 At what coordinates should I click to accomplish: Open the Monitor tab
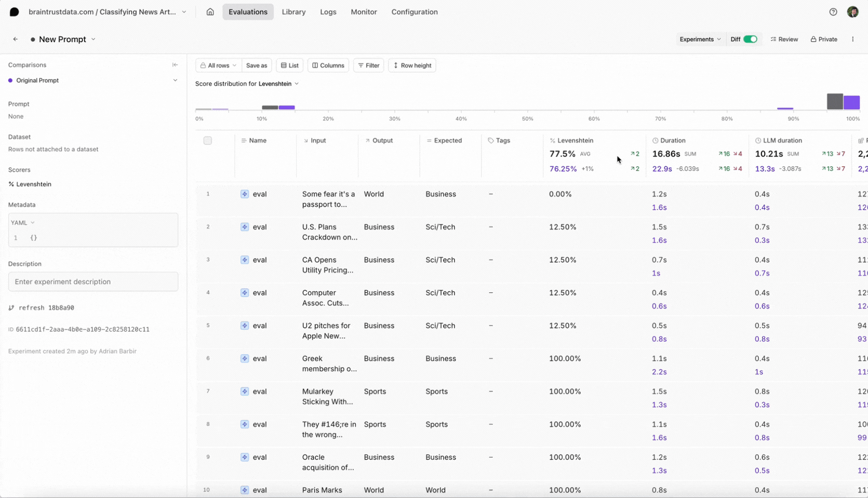[x=364, y=12]
